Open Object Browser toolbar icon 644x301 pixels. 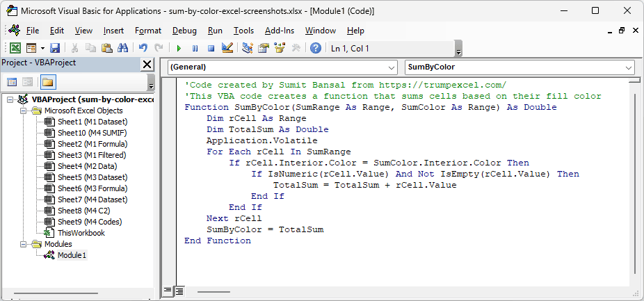(280, 49)
